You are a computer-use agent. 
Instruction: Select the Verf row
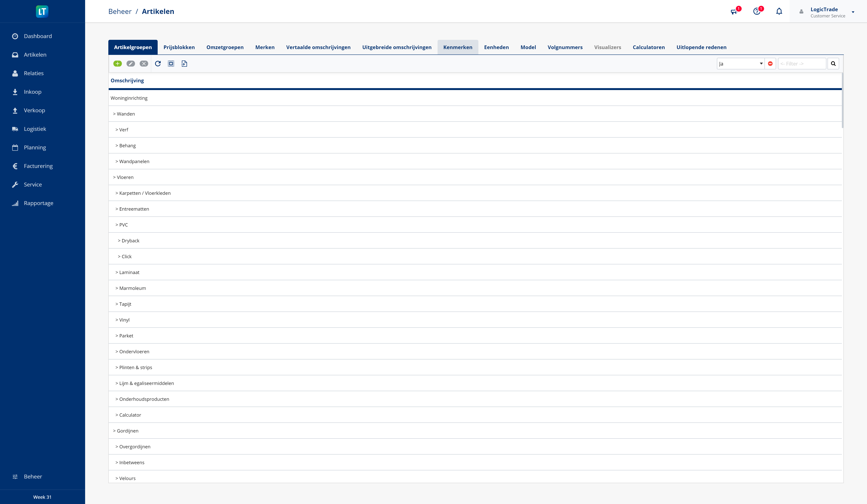coord(475,130)
